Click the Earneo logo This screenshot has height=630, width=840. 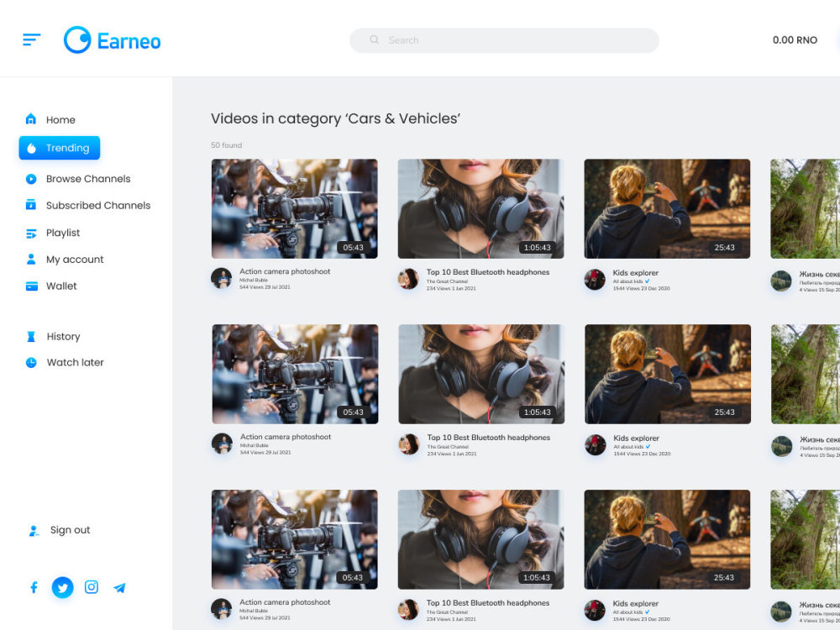pyautogui.click(x=112, y=40)
